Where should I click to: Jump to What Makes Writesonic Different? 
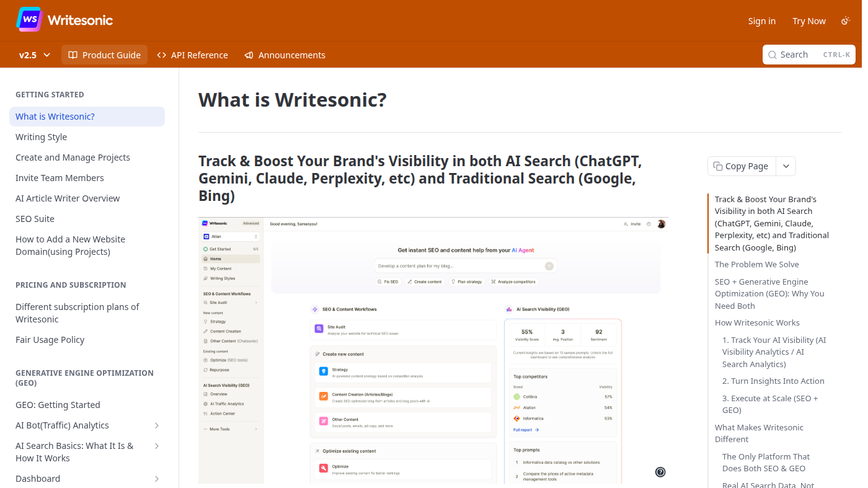[x=759, y=433]
